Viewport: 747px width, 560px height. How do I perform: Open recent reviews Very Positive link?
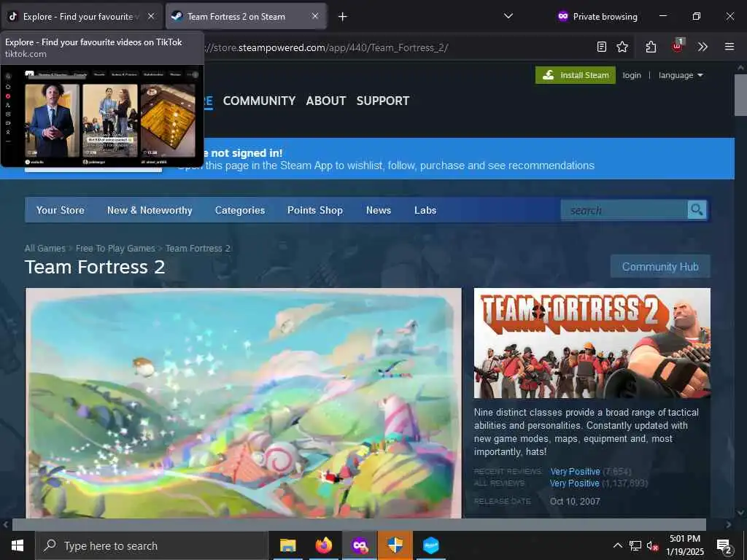click(x=575, y=472)
